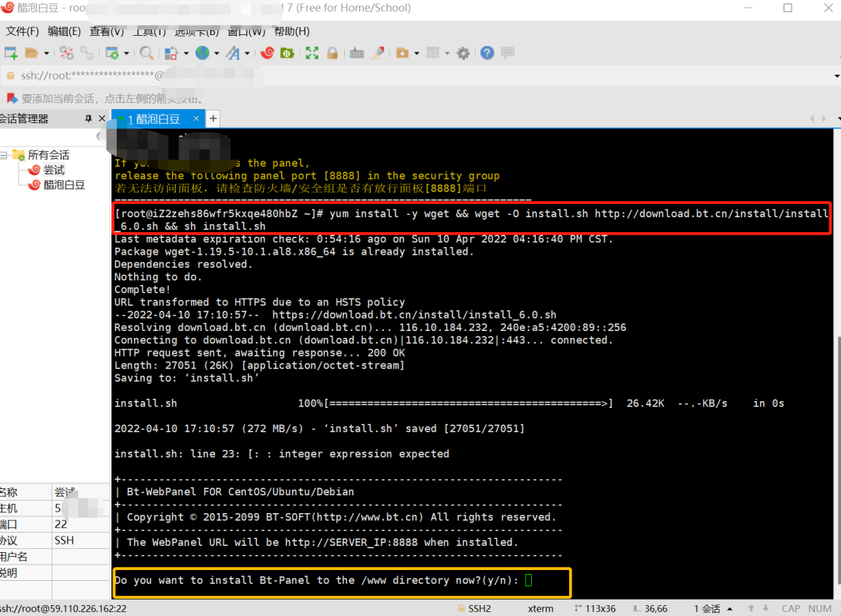Viewport: 841px width, 616px height.
Task: Add a new tab with the plus button
Action: (x=213, y=118)
